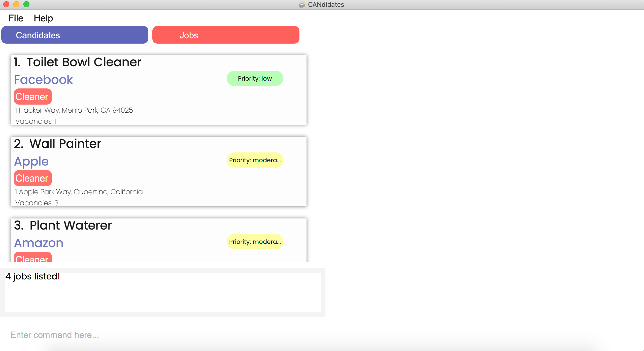Click the Priority: low badge

click(255, 78)
